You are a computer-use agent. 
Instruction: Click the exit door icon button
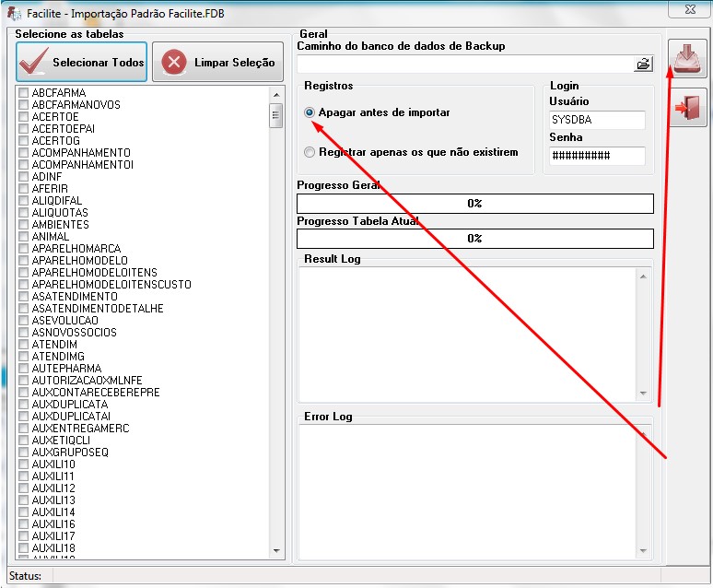pyautogui.click(x=687, y=108)
